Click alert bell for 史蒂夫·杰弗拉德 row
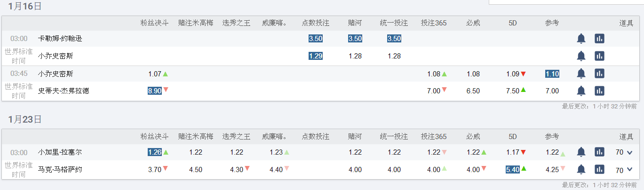Image resolution: width=644 pixels, height=190 pixels. [581, 91]
